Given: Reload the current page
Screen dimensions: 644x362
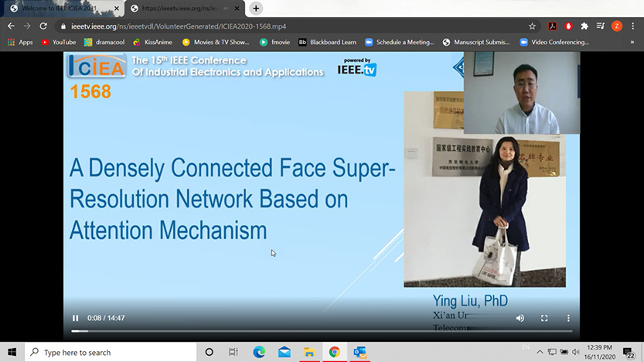Looking at the screenshot, I should click(x=43, y=26).
